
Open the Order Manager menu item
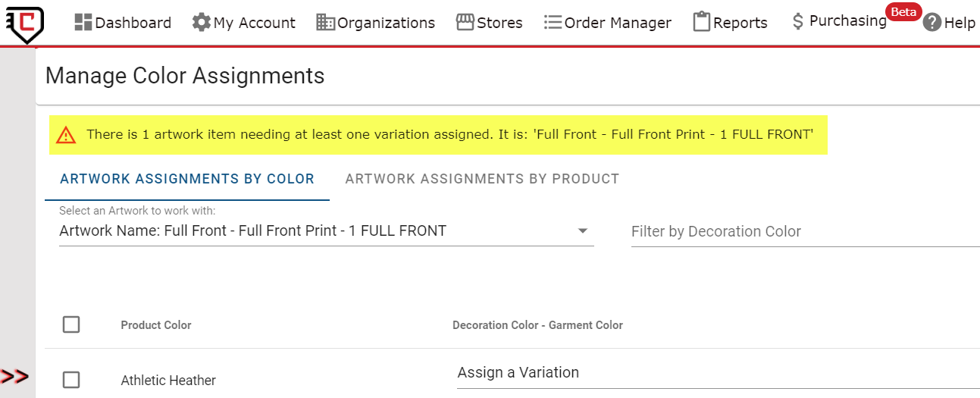(x=617, y=23)
